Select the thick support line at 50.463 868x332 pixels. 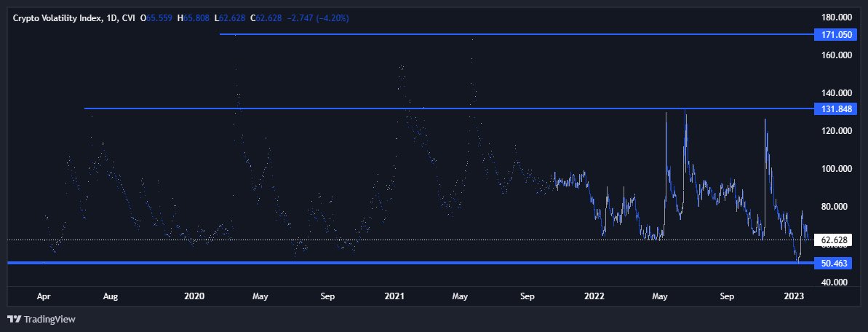click(410, 263)
